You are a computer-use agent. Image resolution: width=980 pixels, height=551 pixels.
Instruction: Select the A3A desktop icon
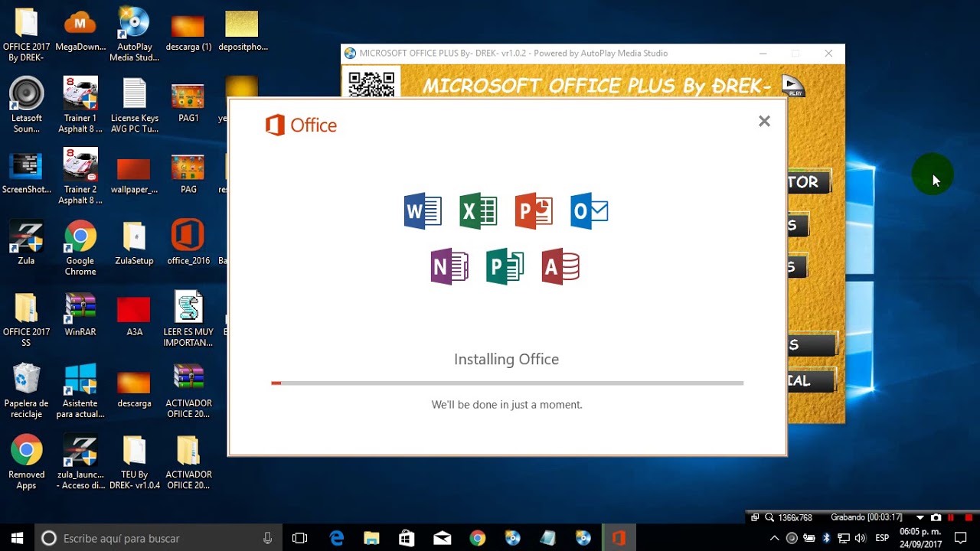(x=134, y=315)
